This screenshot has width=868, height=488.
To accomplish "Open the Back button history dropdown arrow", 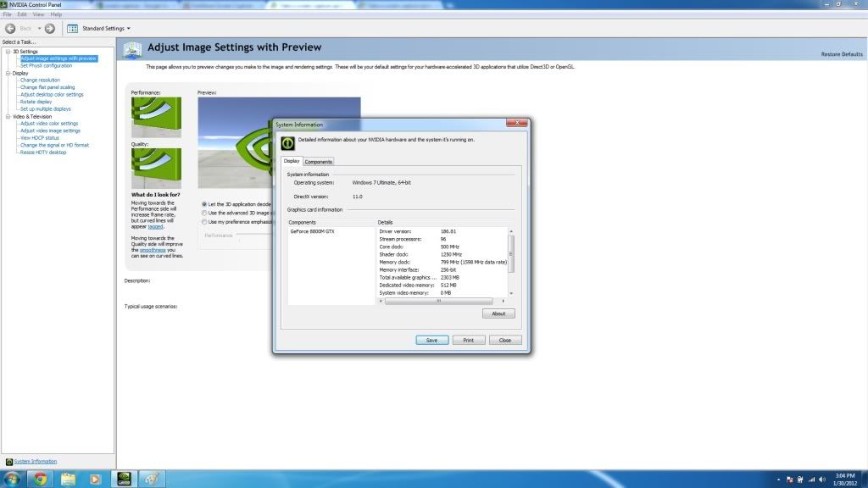I will coord(39,28).
